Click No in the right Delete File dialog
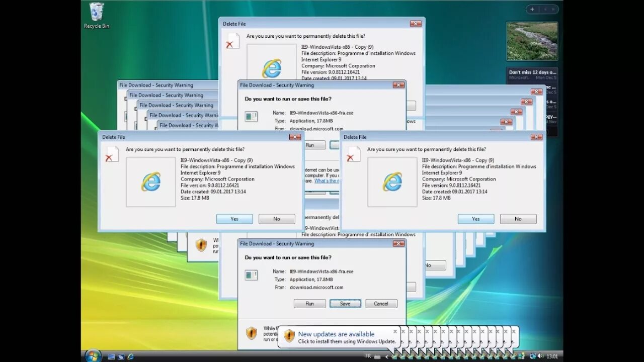 tap(518, 219)
